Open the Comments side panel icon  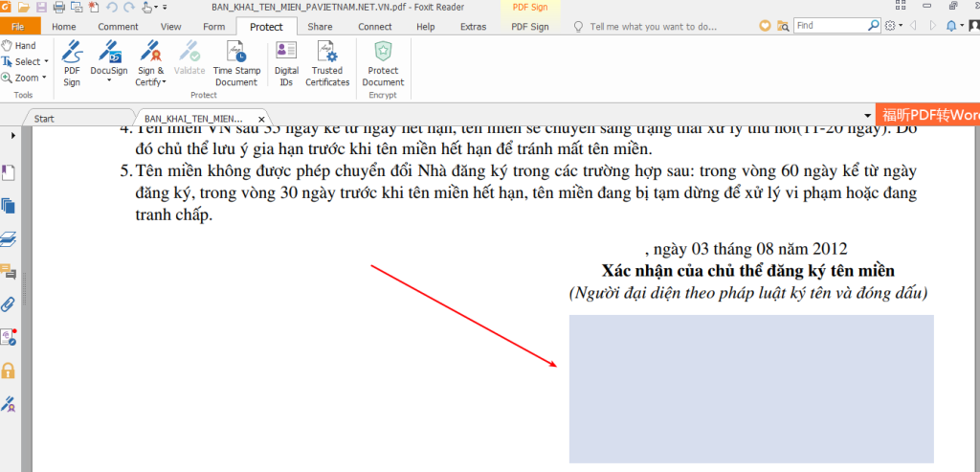tap(8, 271)
